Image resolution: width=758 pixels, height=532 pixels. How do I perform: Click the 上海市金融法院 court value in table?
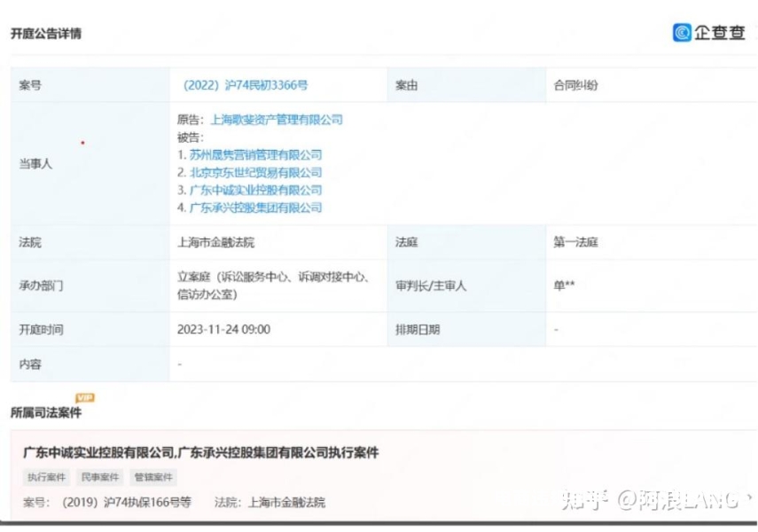pos(216,242)
